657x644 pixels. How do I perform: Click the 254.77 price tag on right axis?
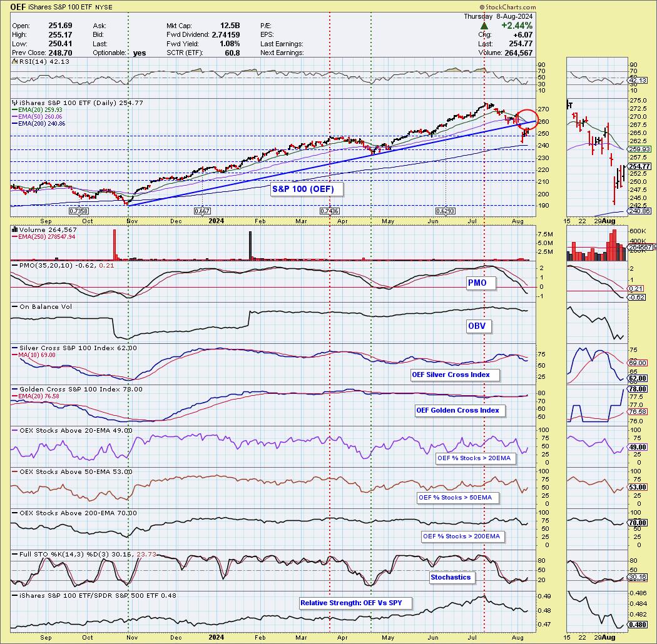(639, 166)
